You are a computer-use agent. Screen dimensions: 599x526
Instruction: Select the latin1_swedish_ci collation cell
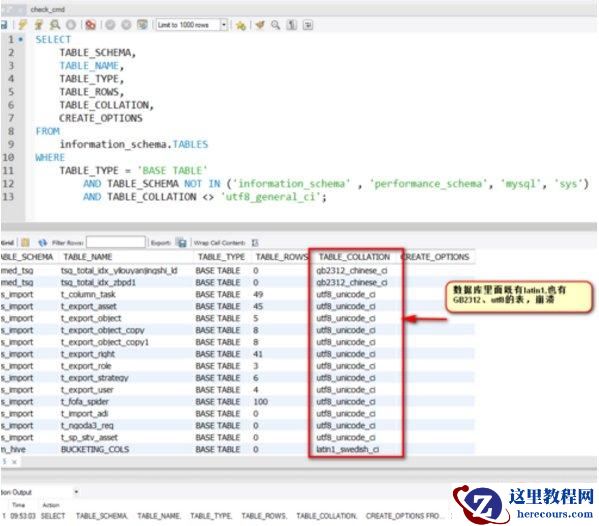(347, 450)
